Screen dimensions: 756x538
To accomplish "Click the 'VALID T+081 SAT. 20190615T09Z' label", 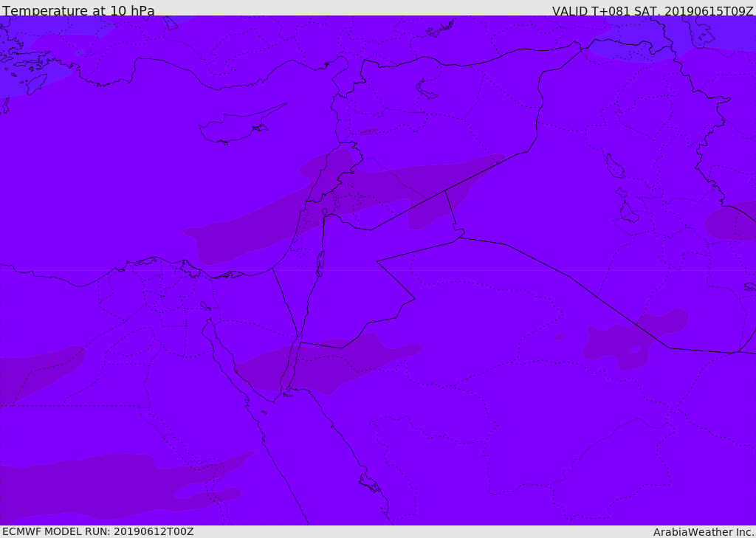I will point(653,10).
